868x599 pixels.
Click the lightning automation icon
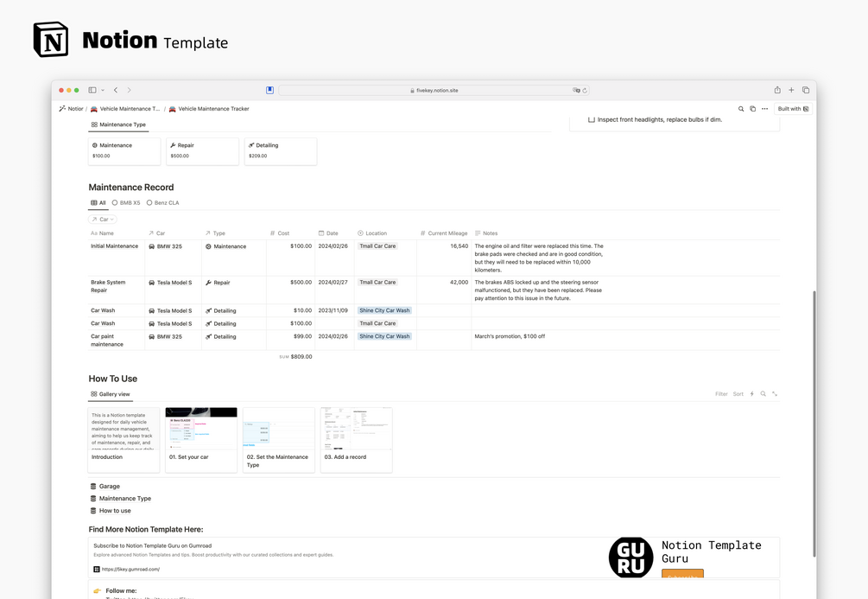coord(751,394)
